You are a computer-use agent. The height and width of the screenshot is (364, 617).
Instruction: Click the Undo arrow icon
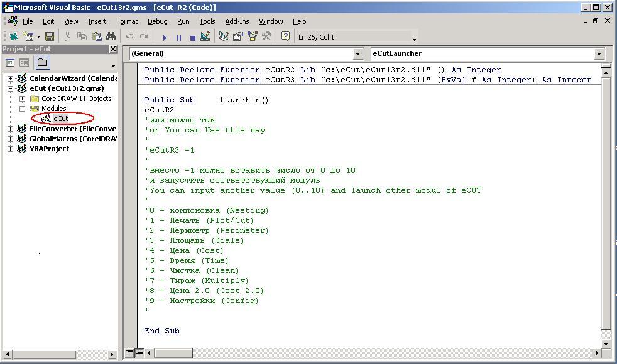click(x=129, y=36)
